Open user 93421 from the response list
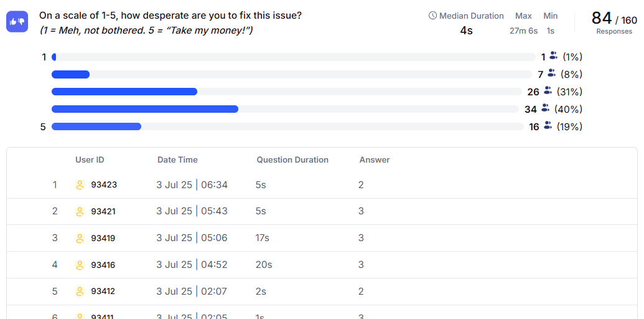The height and width of the screenshot is (319, 644). (103, 212)
